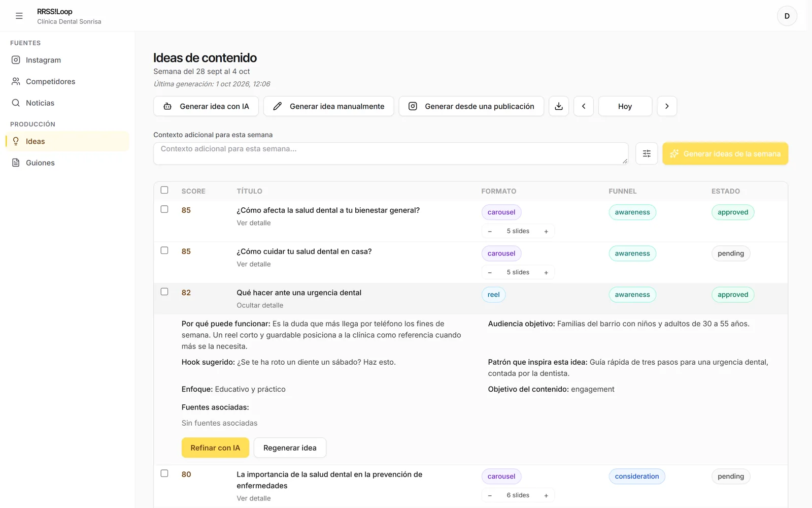
Task: Click Generar desde una publicación button
Action: (471, 106)
